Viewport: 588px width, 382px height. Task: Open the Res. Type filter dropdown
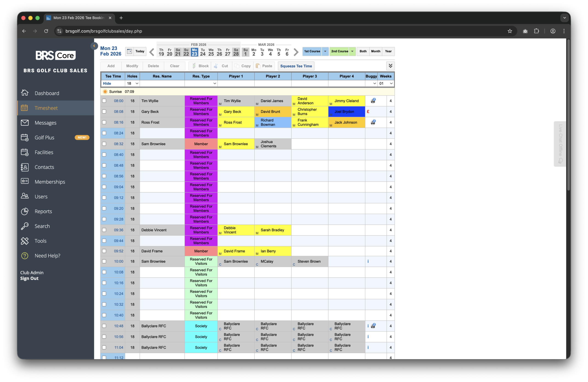[201, 84]
